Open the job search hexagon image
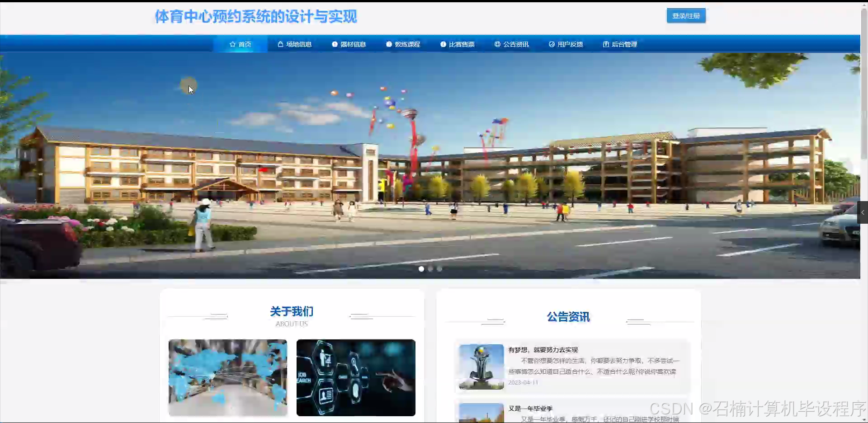Viewport: 868px width, 423px height. (356, 378)
